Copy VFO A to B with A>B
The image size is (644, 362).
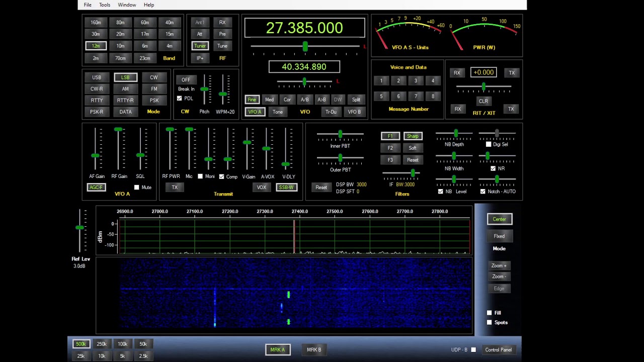[x=321, y=100]
